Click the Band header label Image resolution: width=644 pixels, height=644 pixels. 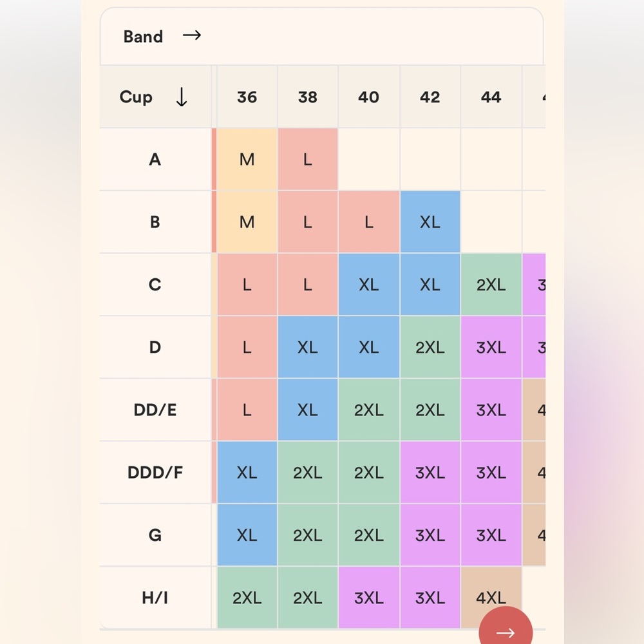pos(144,37)
